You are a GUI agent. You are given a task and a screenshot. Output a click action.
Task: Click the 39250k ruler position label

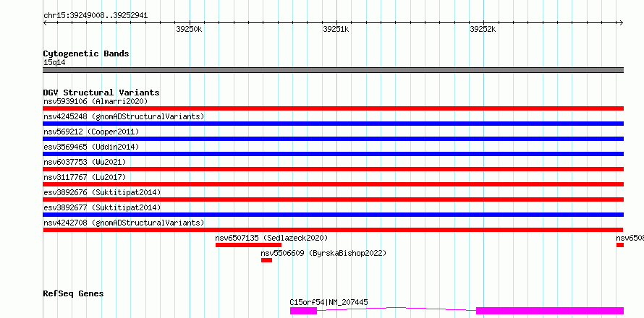tap(189, 29)
